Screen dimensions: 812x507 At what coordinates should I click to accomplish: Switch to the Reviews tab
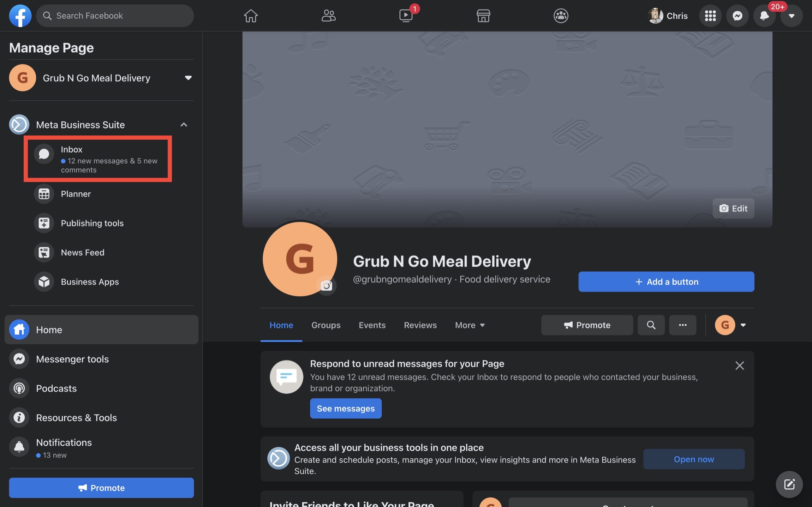420,325
